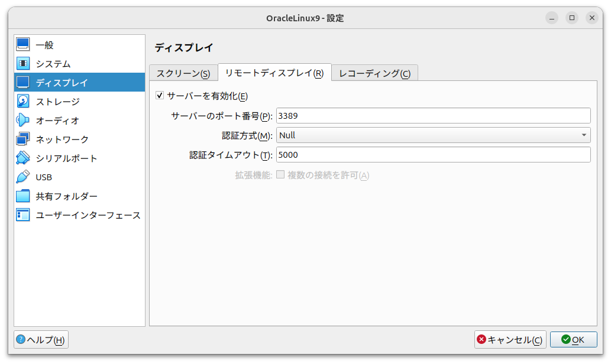The image size is (611, 364).
Task: Select システム label in sidebar
Action: click(x=53, y=64)
